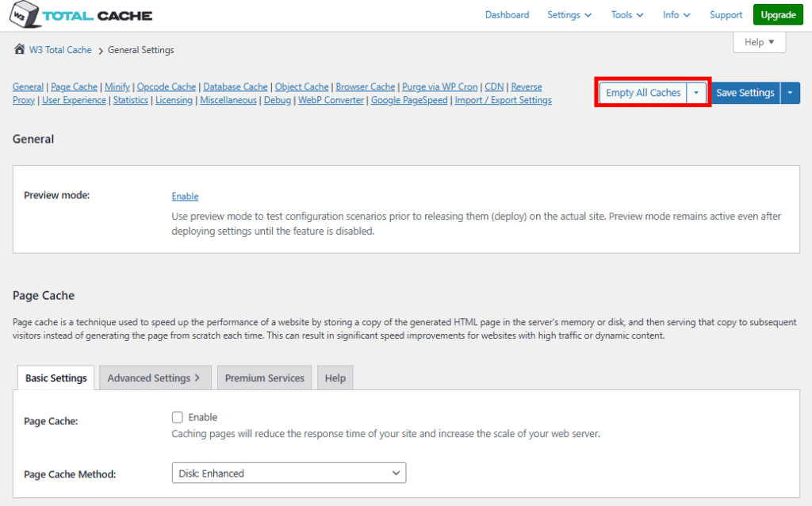Screen dimensions: 812x506
Task: Open dropdown arrow beside Save Settings
Action: 791,93
